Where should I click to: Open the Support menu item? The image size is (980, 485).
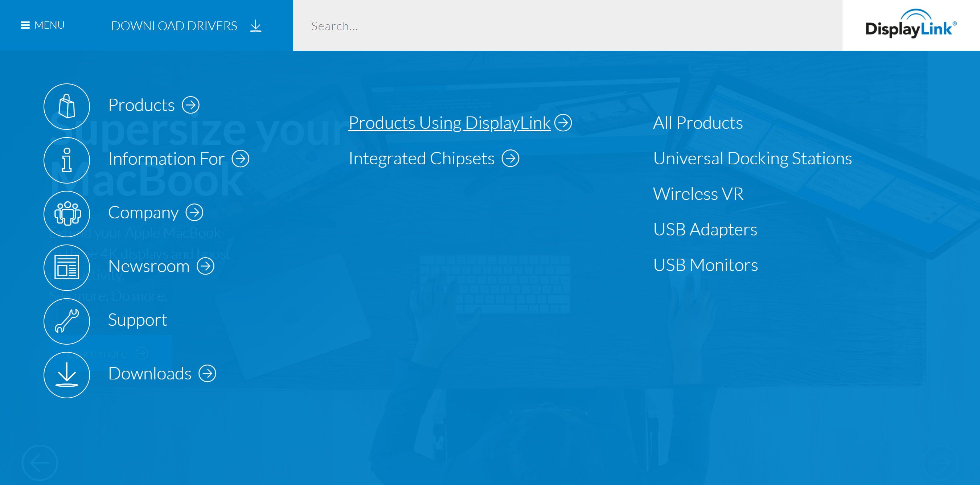pos(138,320)
